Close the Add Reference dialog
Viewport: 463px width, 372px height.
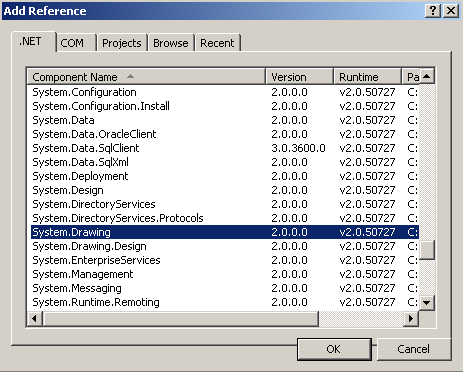[451, 11]
